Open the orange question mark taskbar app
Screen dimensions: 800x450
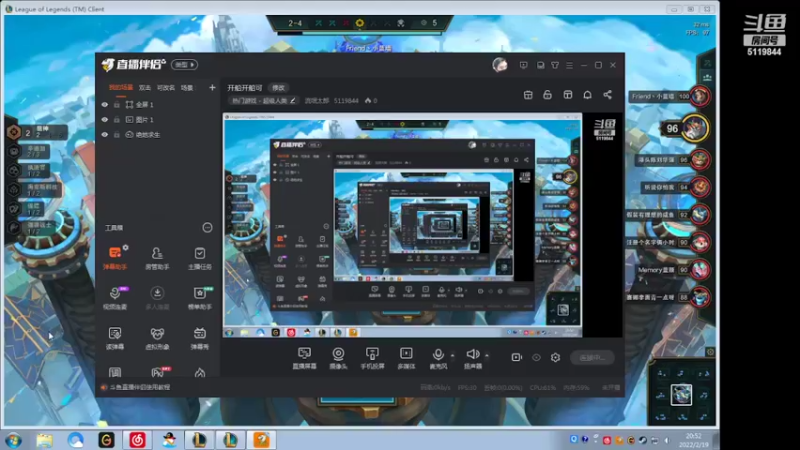click(x=261, y=440)
